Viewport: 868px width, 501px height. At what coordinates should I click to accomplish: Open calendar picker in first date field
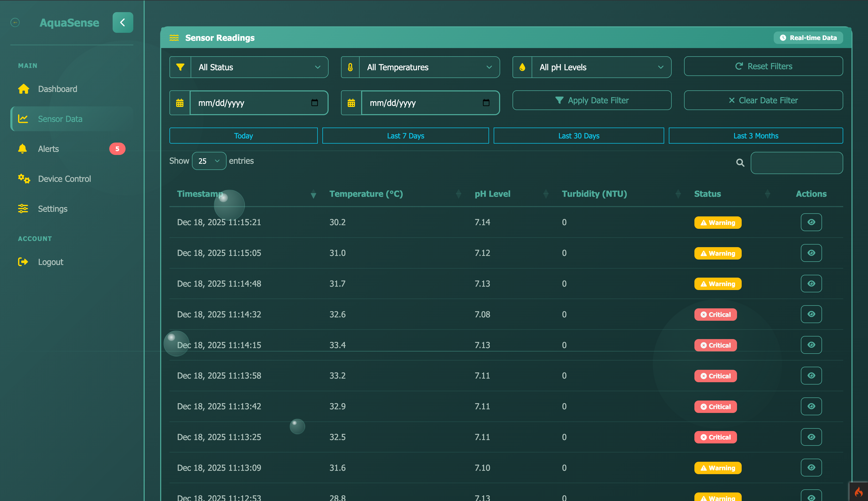click(x=314, y=103)
